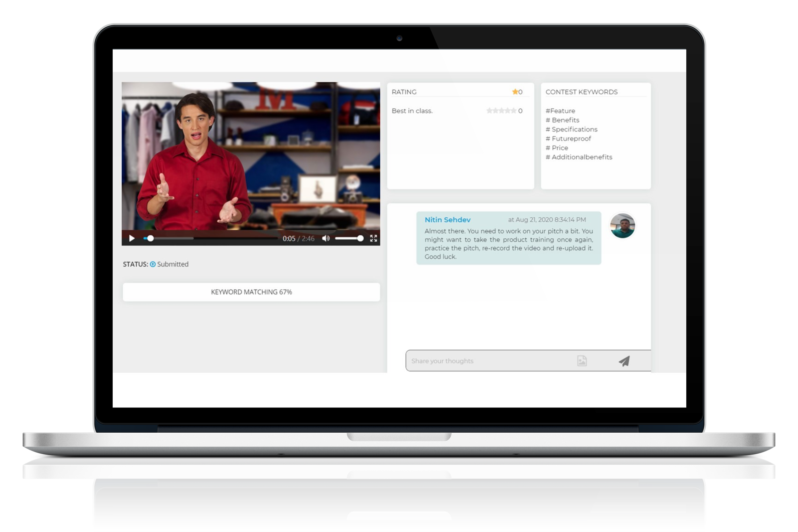The width and height of the screenshot is (798, 532).
Task: Click the Keyword Matching 67% bar
Action: (x=251, y=292)
